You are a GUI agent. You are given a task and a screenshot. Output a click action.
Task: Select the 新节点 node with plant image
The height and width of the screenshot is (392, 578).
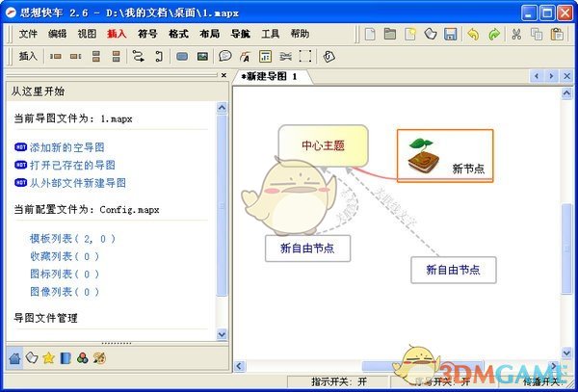click(x=445, y=155)
